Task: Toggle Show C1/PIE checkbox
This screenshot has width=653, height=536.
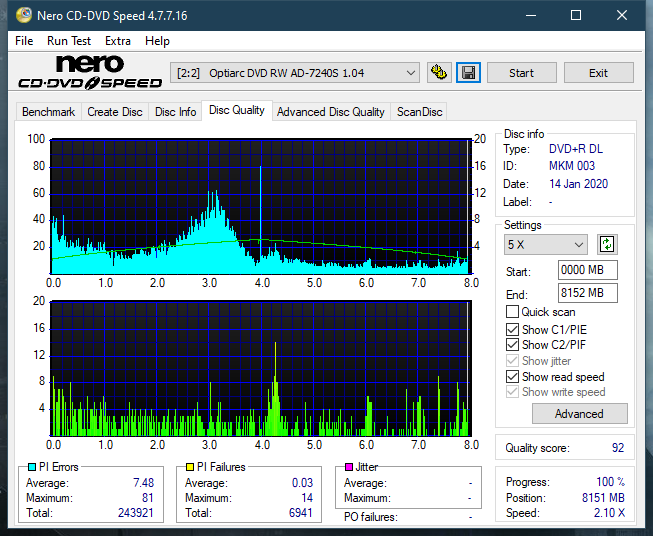Action: click(512, 329)
